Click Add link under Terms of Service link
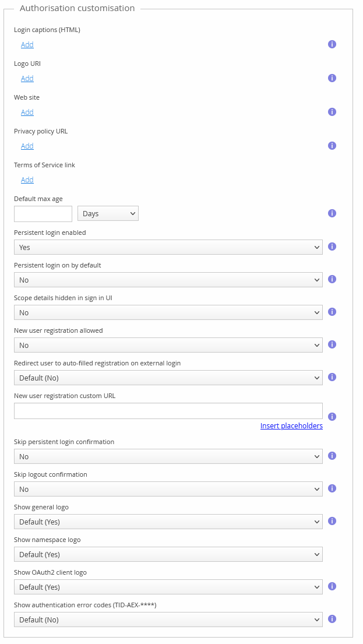Image resolution: width=363 pixels, height=644 pixels. [27, 180]
